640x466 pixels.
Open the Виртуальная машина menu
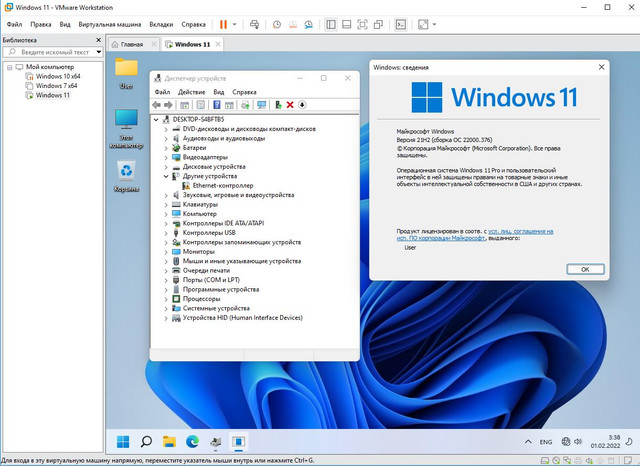click(x=110, y=24)
